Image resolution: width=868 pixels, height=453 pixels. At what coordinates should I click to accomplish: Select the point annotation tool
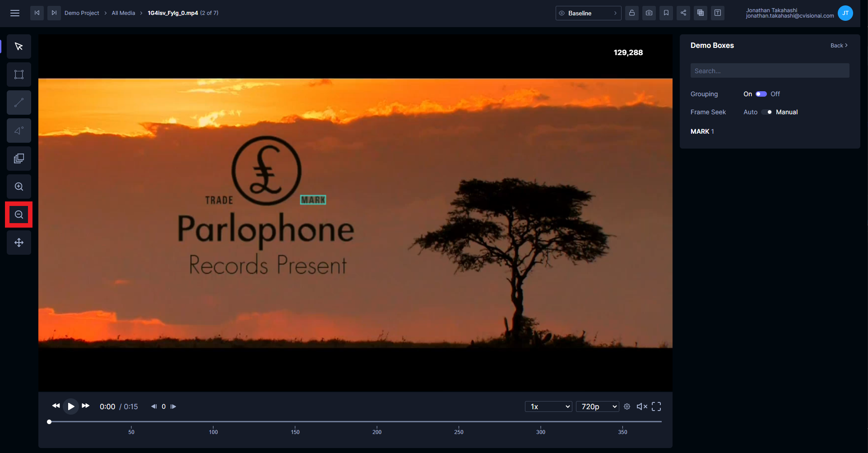pyautogui.click(x=19, y=131)
